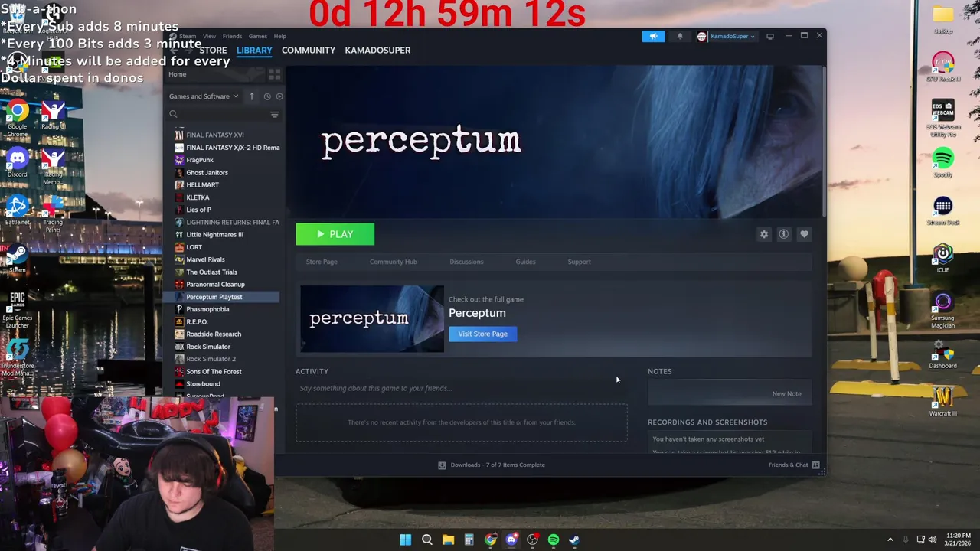Click the Perceptum store banner thumbnail
Screen dimensions: 980x551
click(x=371, y=319)
